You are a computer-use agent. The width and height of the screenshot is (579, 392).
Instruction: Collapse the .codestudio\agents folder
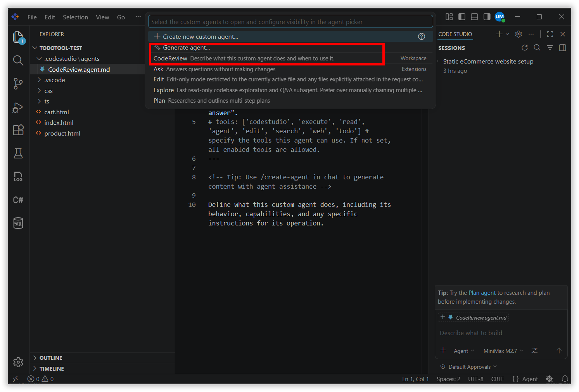coord(39,58)
